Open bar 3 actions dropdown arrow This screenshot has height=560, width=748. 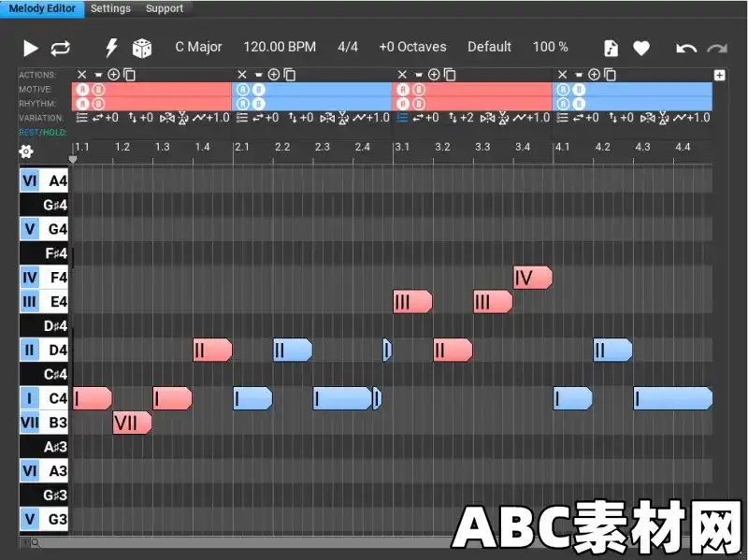(x=419, y=75)
